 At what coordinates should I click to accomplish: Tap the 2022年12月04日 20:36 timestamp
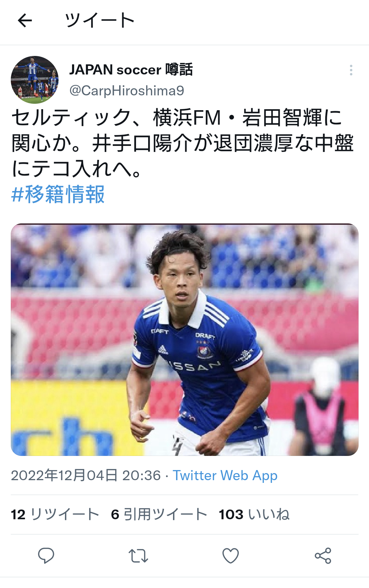[x=86, y=475]
